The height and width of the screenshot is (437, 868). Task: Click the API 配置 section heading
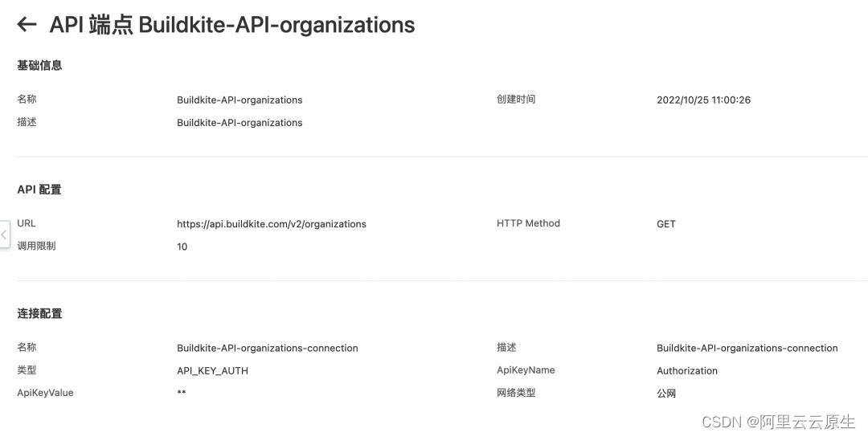pos(39,190)
